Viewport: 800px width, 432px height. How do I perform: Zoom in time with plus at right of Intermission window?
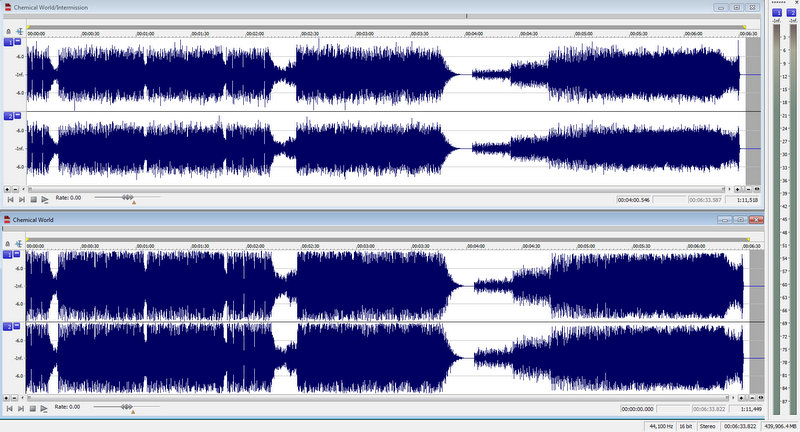[x=738, y=189]
